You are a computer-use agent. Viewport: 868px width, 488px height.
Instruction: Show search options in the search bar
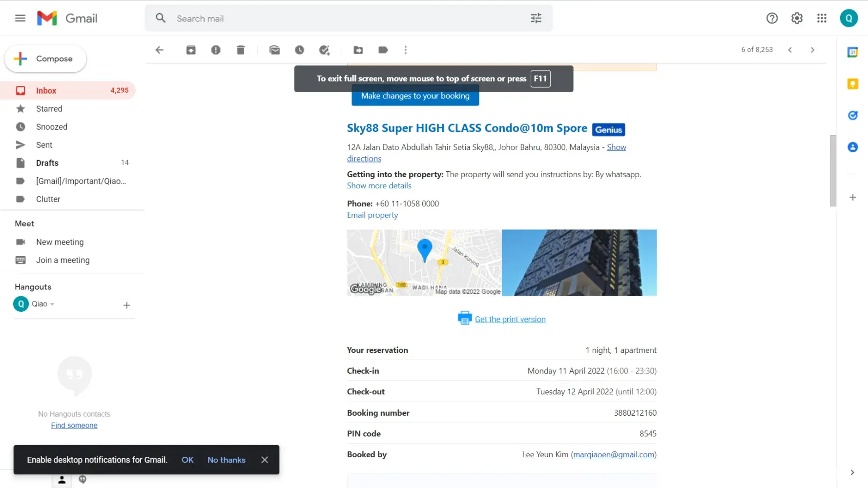[x=536, y=19]
